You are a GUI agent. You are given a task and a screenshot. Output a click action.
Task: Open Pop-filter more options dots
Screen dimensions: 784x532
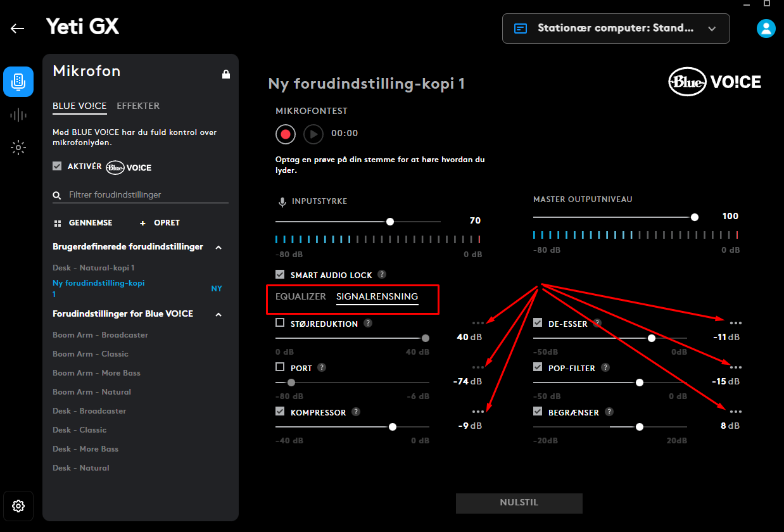point(735,367)
